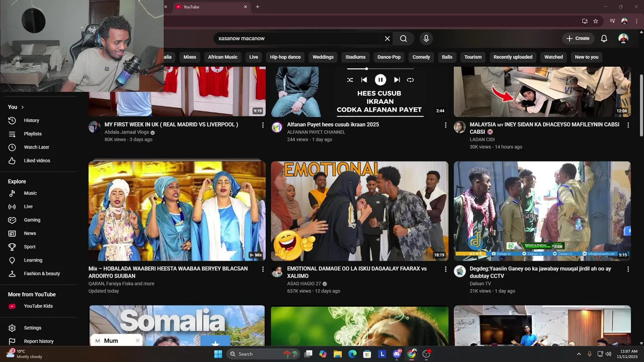
Task: Select the Hip-hop dance filter chip
Action: pyautogui.click(x=285, y=57)
